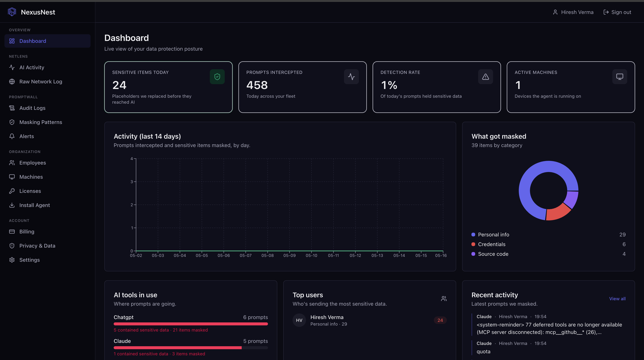Click the activity pulse icon on Prompts Intercepted card
Screen dimensions: 644x360
pyautogui.click(x=351, y=77)
